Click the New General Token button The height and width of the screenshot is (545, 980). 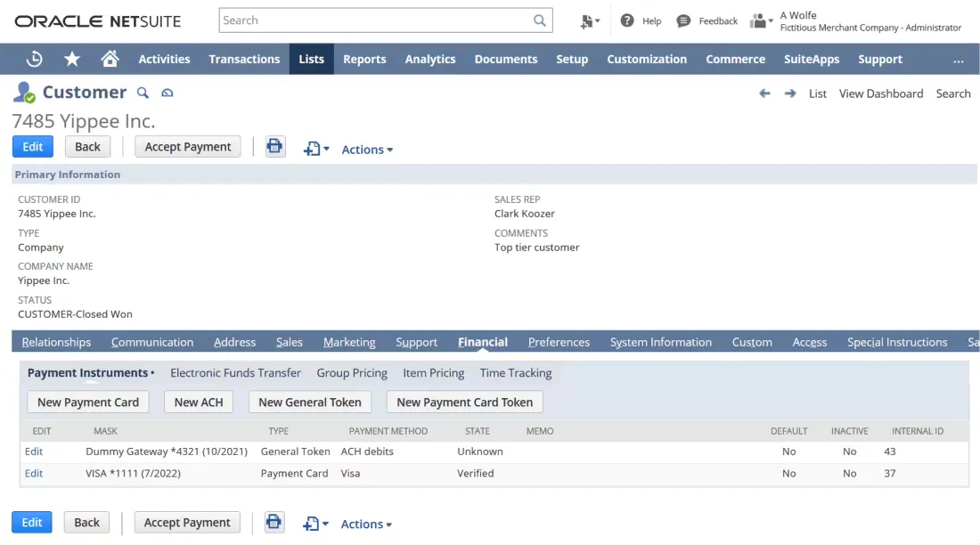point(310,402)
